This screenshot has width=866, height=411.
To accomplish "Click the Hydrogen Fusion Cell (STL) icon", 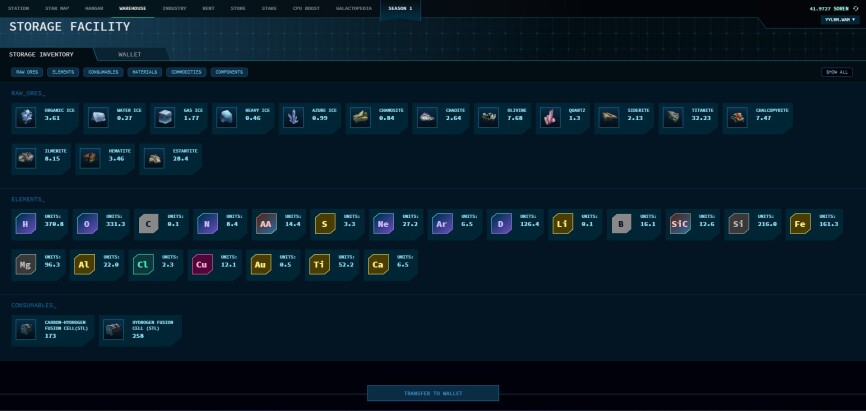I will coord(113,330).
